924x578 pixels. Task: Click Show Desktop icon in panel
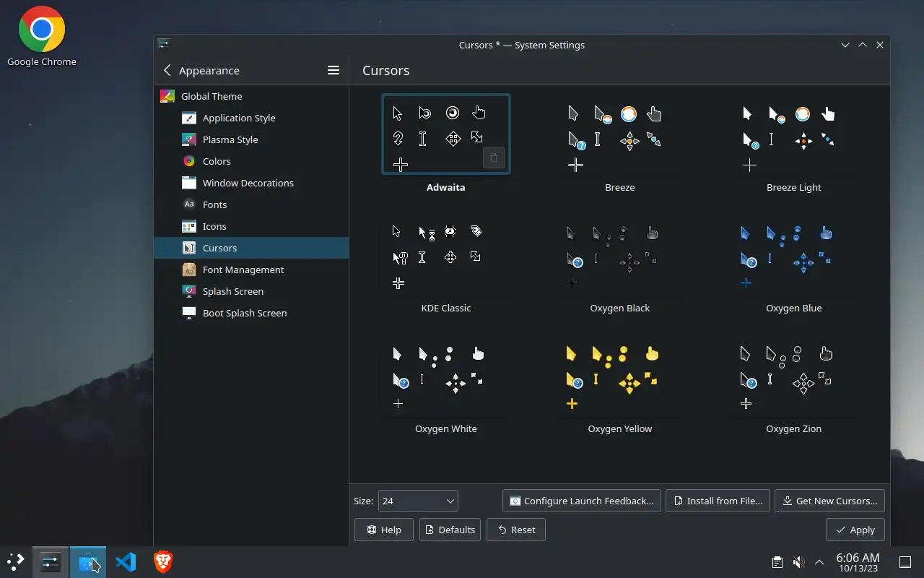pos(905,562)
